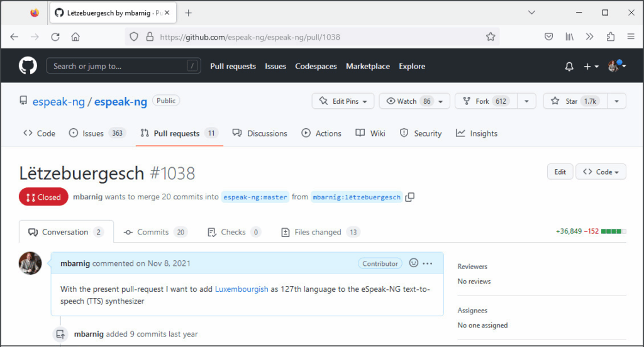Focus the Search or jump to field

123,66
